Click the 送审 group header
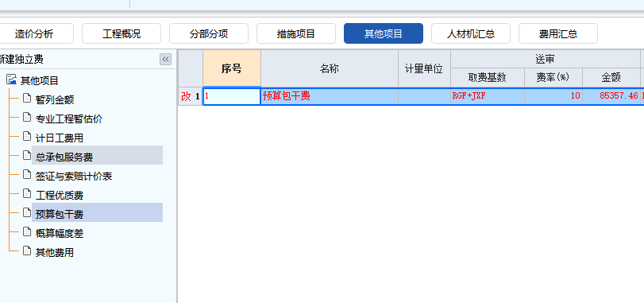Image resolution: width=644 pixels, height=303 pixels. 545,59
